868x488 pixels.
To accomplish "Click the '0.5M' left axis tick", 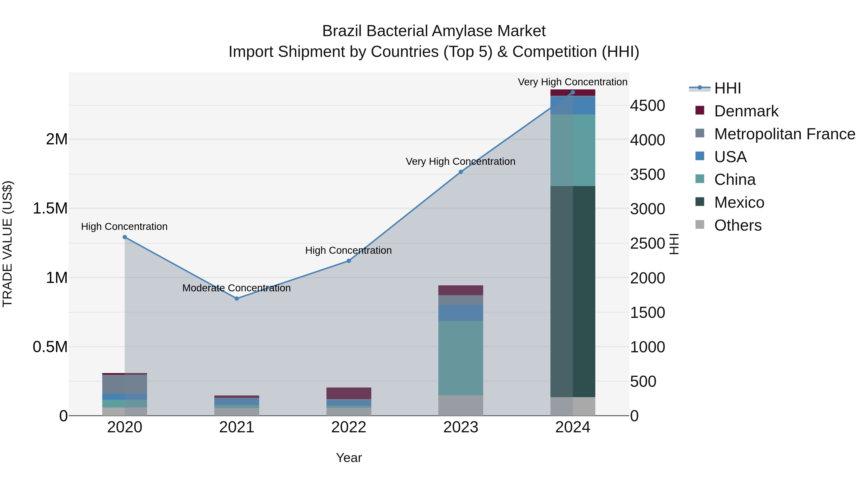I will 50,347.
